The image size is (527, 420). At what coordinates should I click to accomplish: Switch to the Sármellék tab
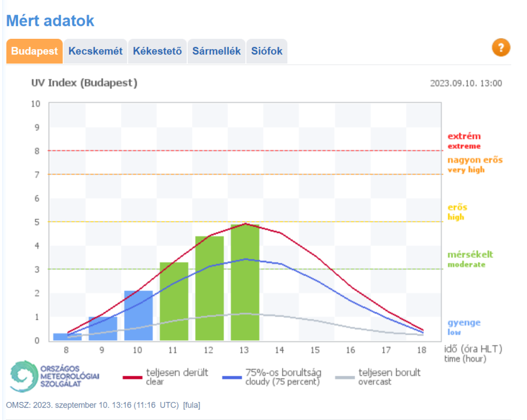click(x=216, y=51)
